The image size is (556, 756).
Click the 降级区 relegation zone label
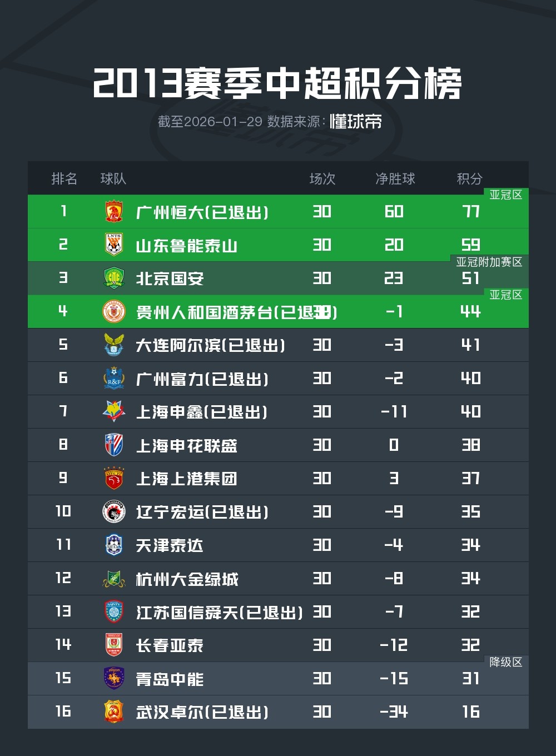(x=505, y=662)
